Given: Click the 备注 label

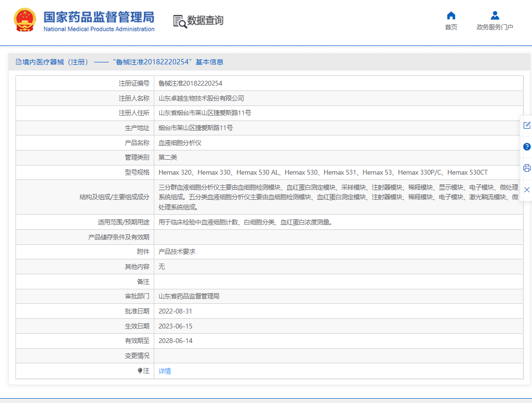Looking at the screenshot, I should point(143,282).
